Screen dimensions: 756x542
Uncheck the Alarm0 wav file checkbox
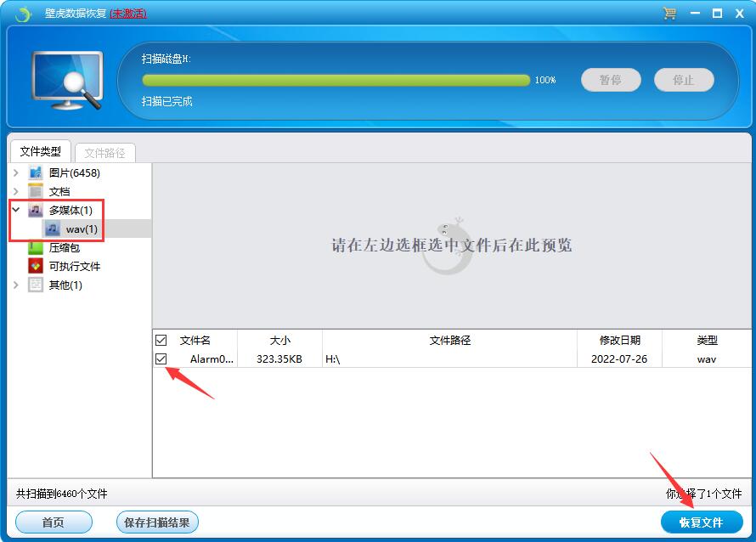pos(161,359)
